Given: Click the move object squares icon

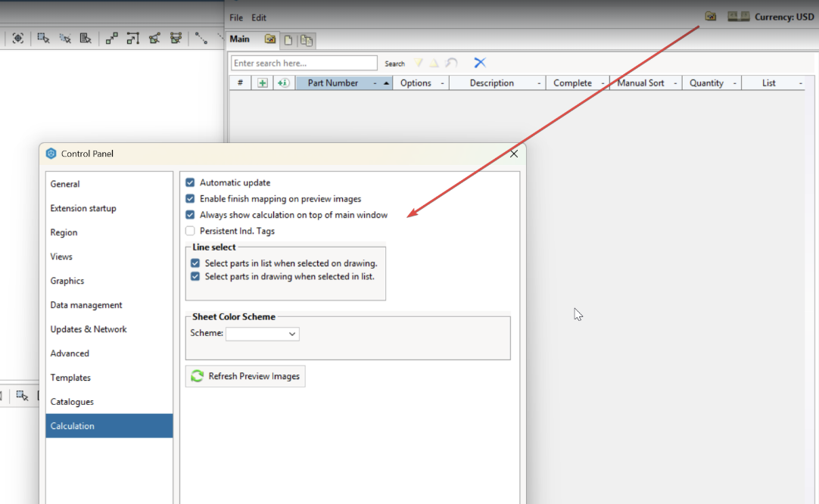Looking at the screenshot, I should [x=111, y=38].
